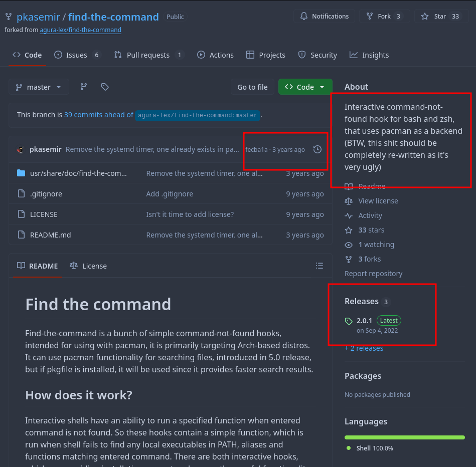Fork this repository with Fork button

(384, 17)
